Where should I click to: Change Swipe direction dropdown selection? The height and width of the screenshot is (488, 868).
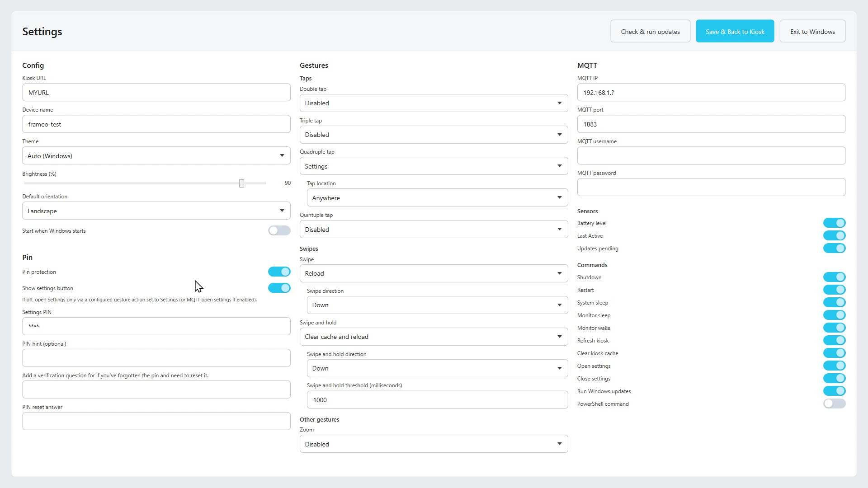437,305
